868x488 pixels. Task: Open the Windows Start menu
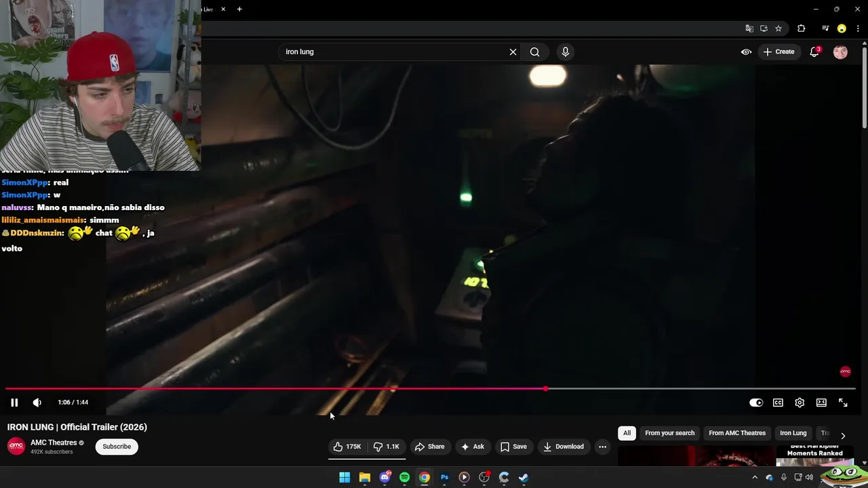(x=344, y=477)
